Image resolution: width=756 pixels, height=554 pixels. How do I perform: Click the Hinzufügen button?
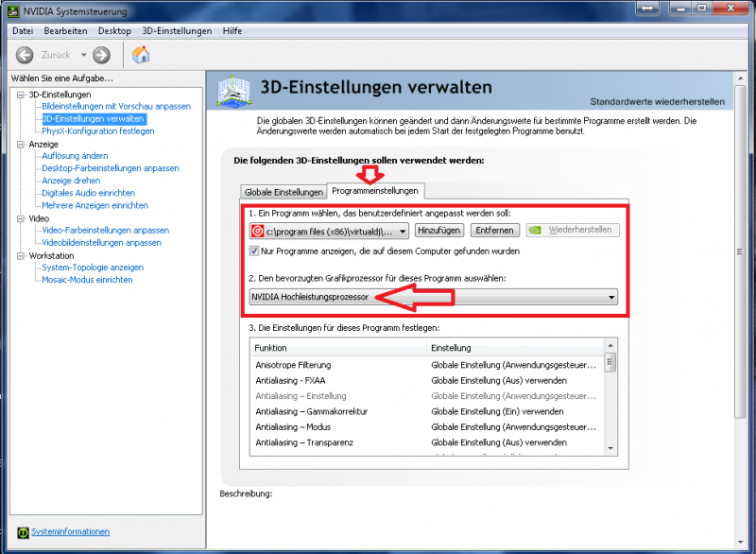coord(438,231)
